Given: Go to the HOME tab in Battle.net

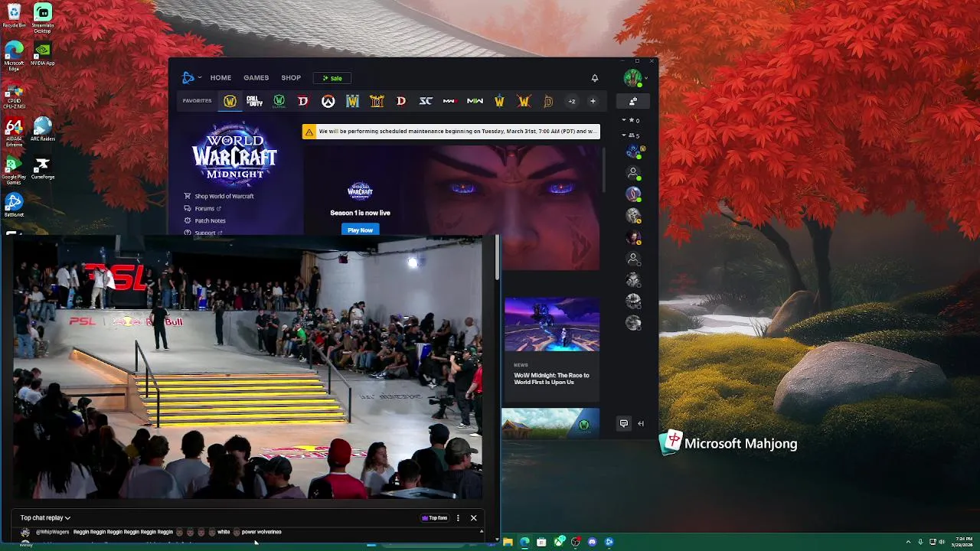Looking at the screenshot, I should pos(220,77).
